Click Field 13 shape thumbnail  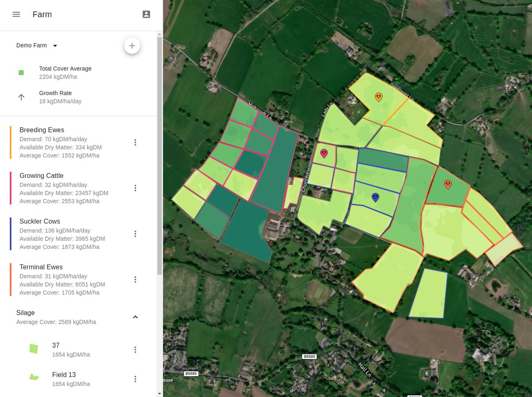34,377
